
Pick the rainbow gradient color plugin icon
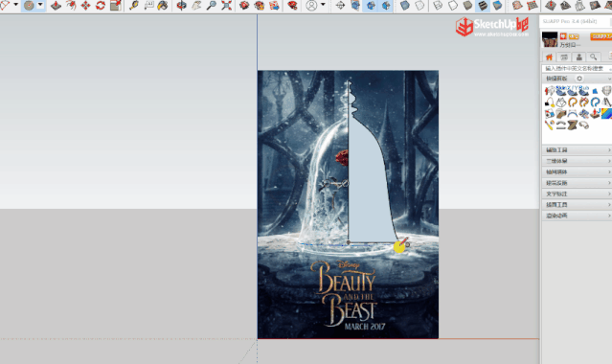coord(606,114)
